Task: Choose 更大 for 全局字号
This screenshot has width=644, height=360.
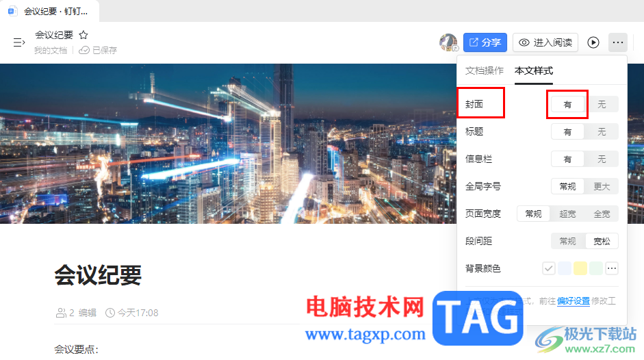Action: [x=602, y=187]
